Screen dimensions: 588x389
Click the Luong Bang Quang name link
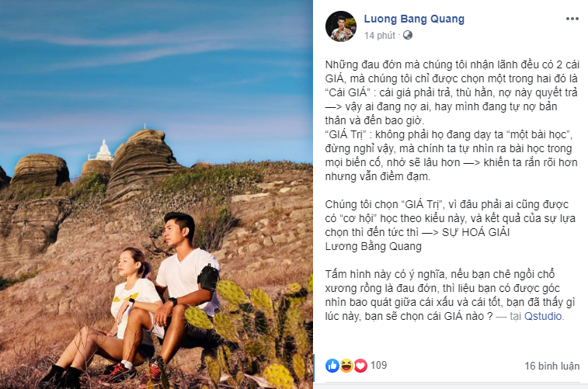[x=414, y=19]
